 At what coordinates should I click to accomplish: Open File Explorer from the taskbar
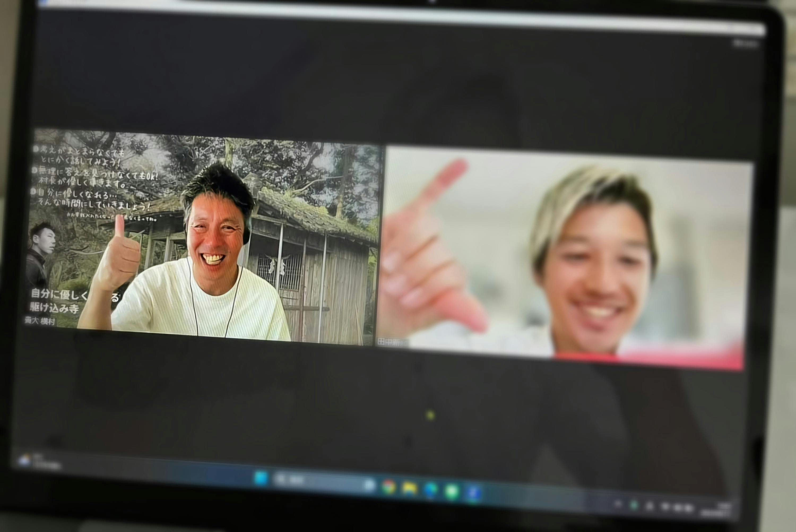pos(409,488)
